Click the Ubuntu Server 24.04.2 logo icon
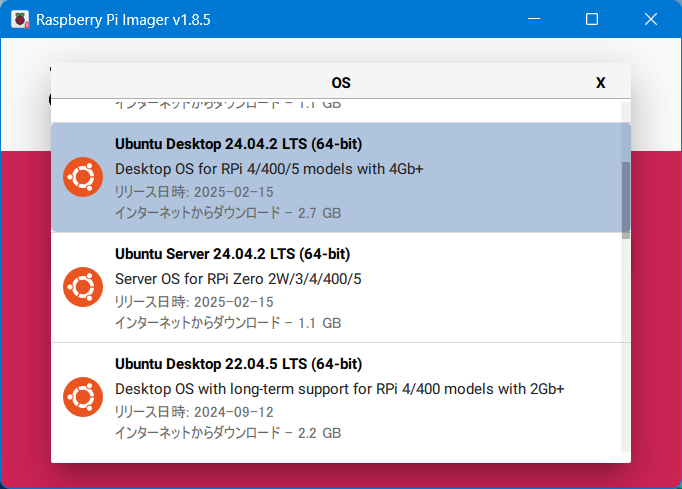This screenshot has width=682, height=489. click(83, 287)
